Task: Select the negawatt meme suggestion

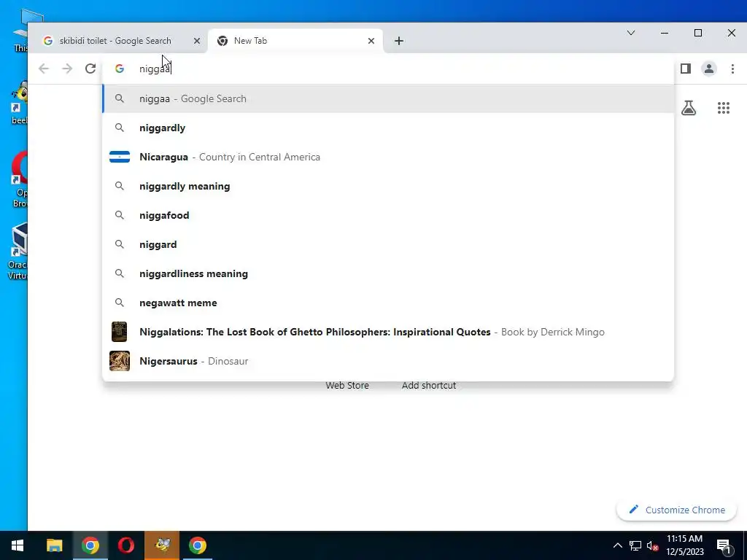Action: point(388,303)
